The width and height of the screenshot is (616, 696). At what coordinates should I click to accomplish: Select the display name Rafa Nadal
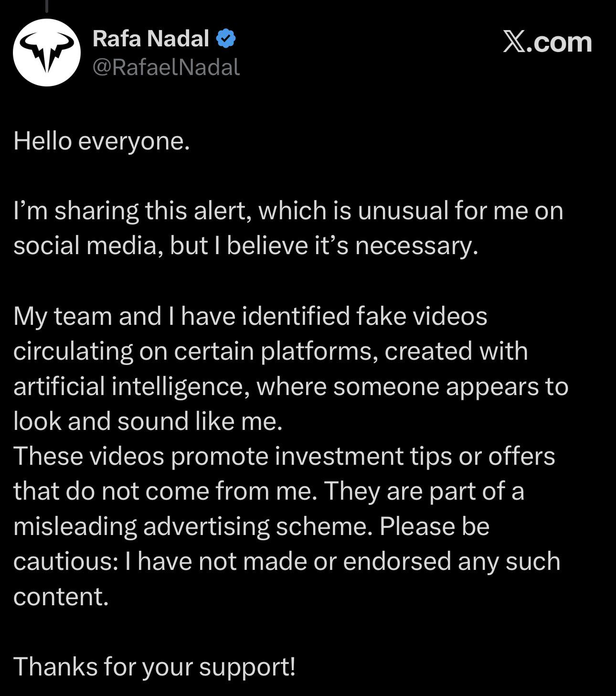pyautogui.click(x=150, y=39)
